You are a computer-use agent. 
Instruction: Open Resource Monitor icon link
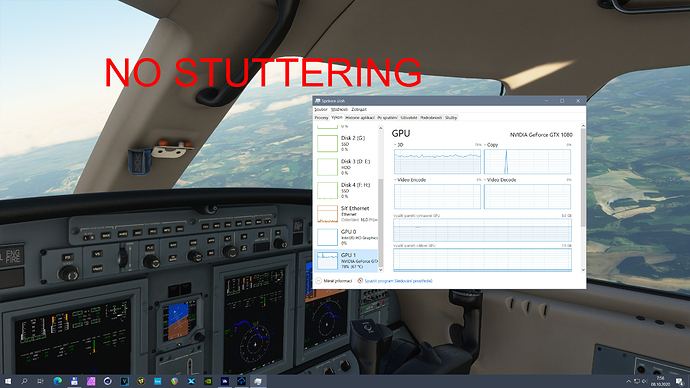point(360,281)
